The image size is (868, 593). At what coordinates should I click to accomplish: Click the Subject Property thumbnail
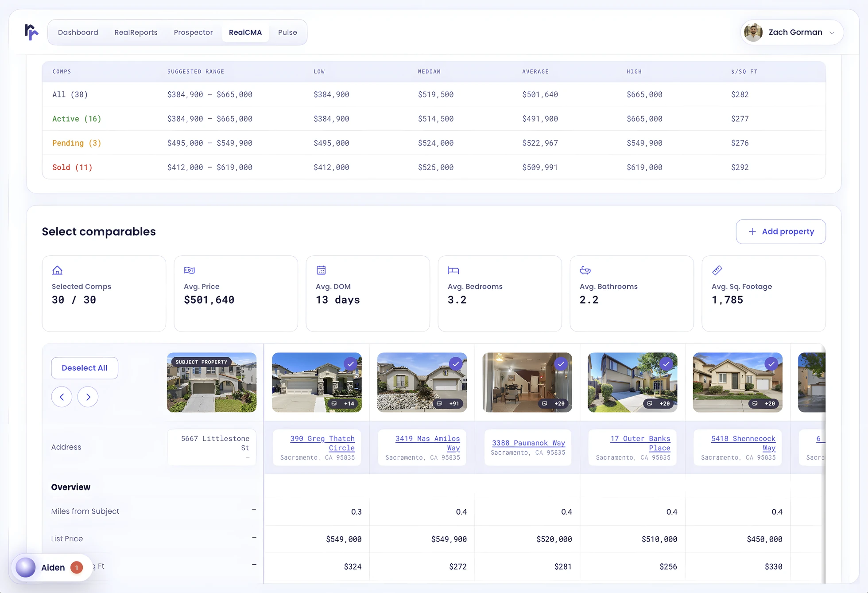pyautogui.click(x=212, y=382)
